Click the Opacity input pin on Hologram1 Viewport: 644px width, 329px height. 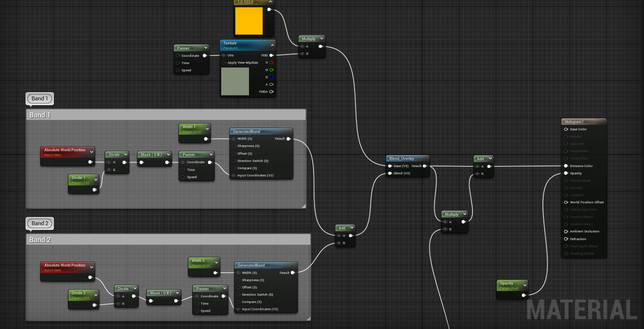tap(566, 173)
